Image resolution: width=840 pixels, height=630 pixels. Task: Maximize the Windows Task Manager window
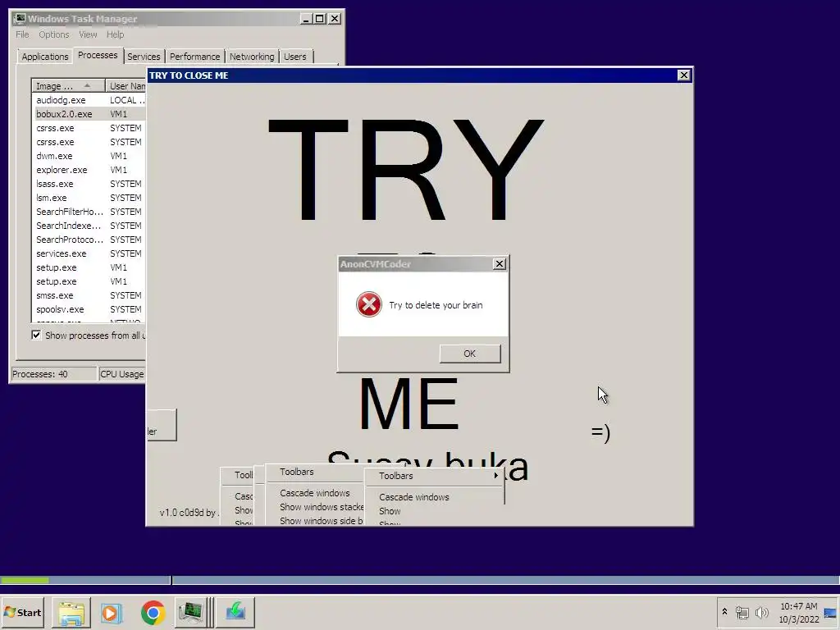click(320, 19)
